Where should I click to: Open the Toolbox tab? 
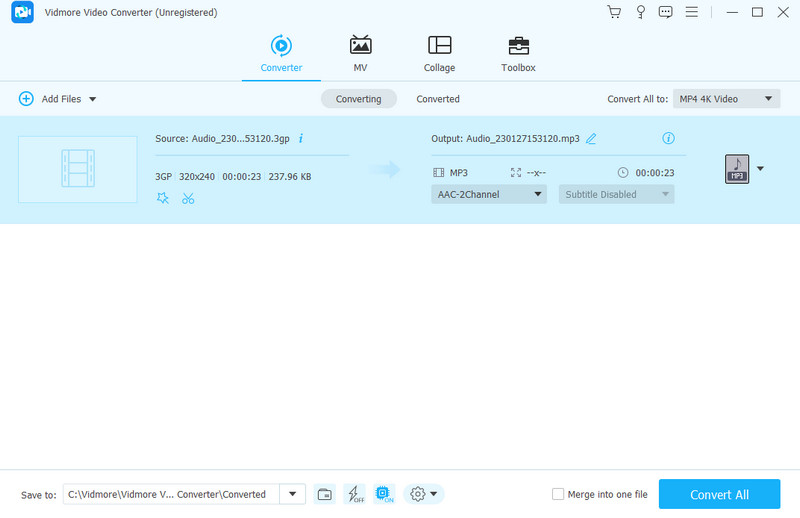[518, 54]
